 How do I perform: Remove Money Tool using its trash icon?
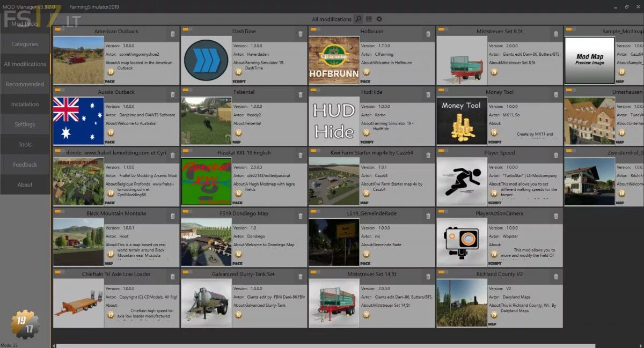click(556, 94)
